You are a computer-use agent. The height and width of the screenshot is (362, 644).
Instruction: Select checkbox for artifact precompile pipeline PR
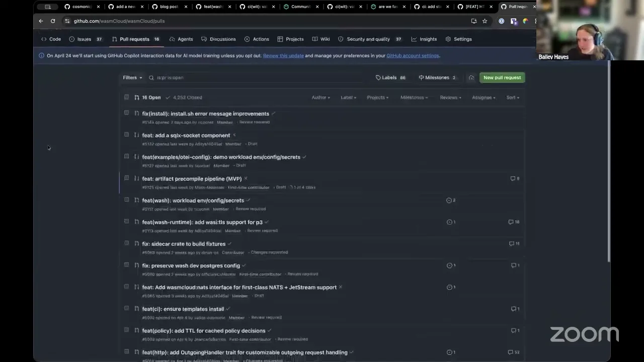pyautogui.click(x=126, y=178)
